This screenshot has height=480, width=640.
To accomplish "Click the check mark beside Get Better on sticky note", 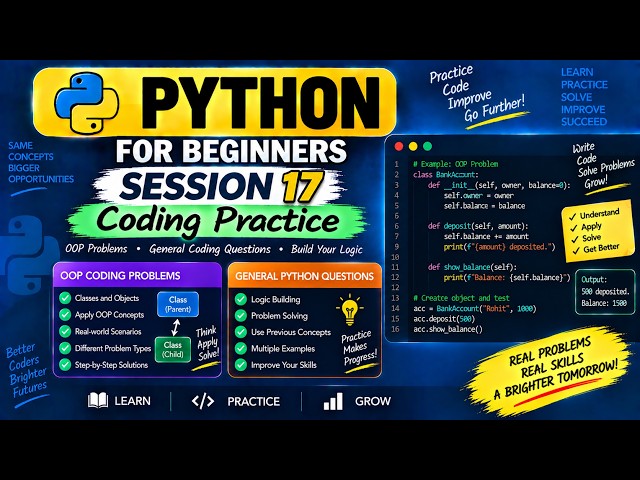I will click(x=576, y=251).
